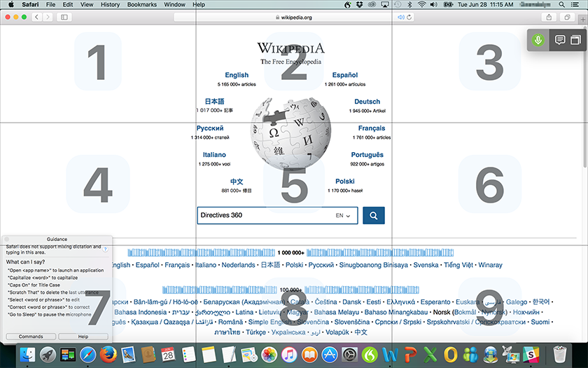This screenshot has width=588, height=368.
Task: Open the Apple menu
Action: tap(11, 4)
